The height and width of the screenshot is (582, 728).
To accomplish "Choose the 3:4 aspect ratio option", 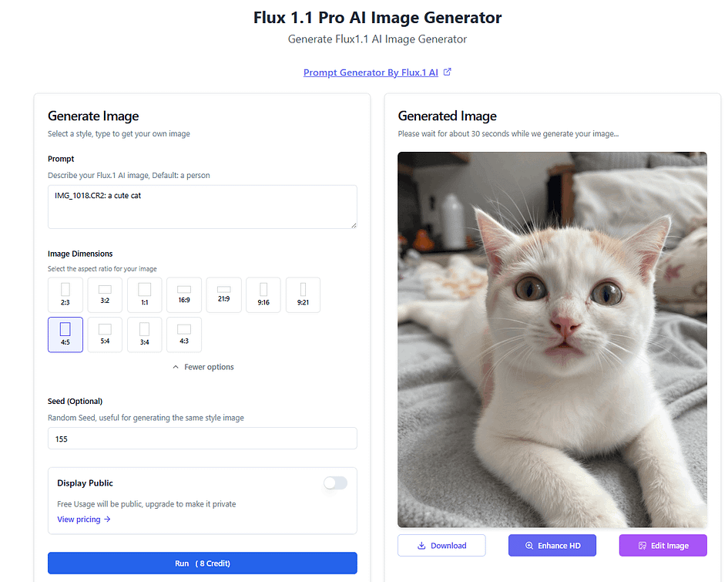I will [x=144, y=335].
